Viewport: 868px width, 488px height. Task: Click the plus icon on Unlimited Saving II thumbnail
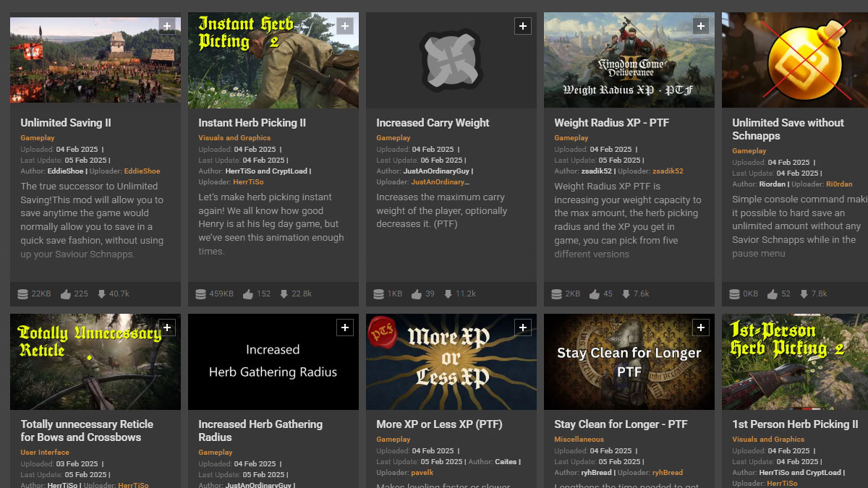pyautogui.click(x=168, y=26)
